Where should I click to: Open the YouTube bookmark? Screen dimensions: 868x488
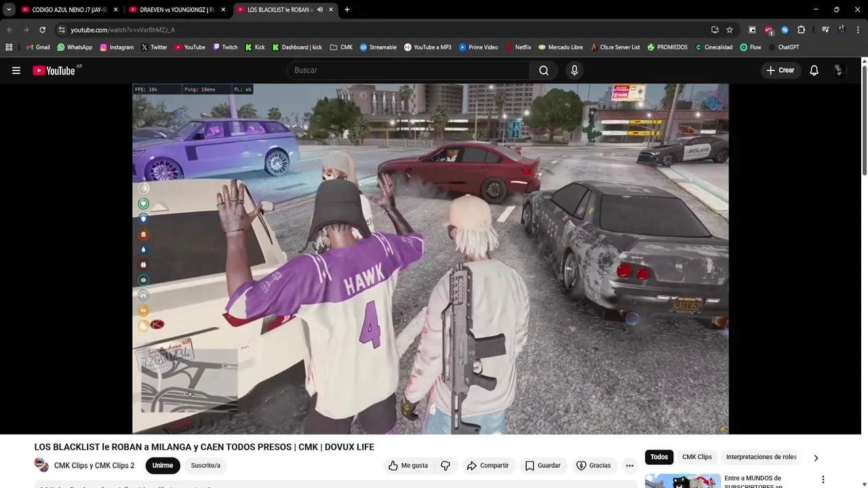tap(190, 47)
